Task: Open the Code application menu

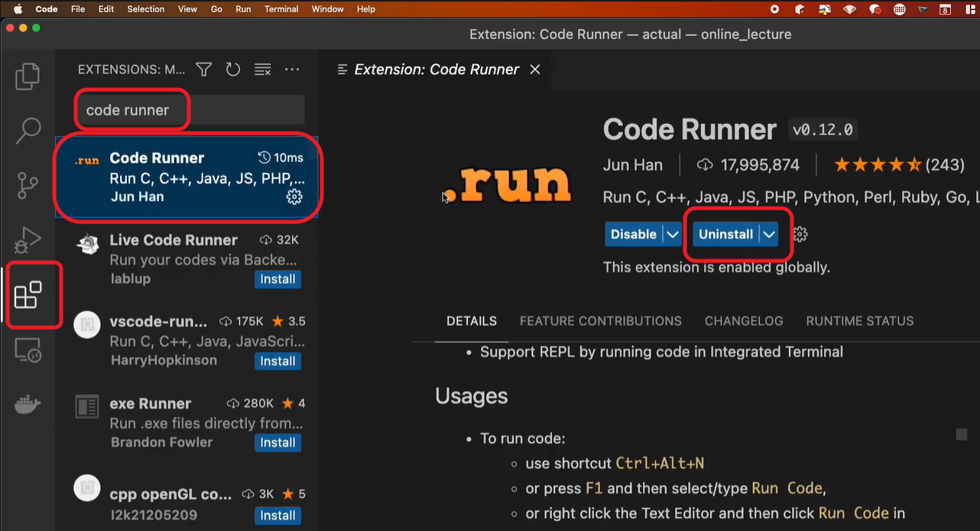Action: 47,9
